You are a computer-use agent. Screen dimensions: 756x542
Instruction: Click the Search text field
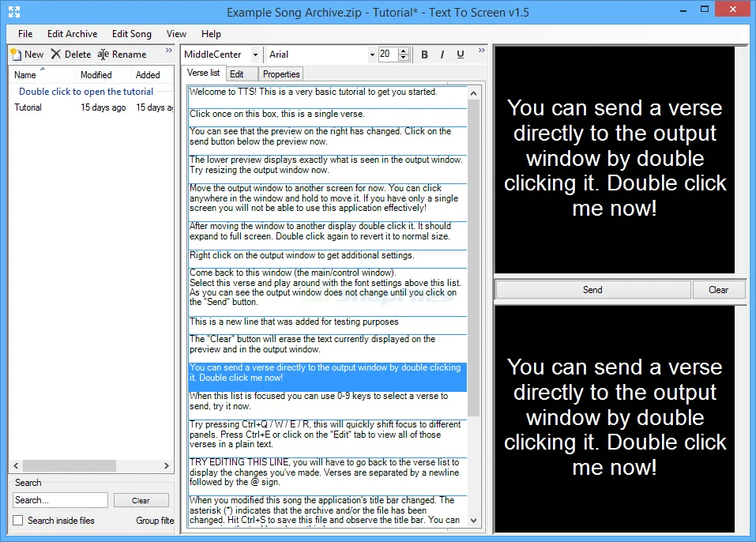pos(60,500)
